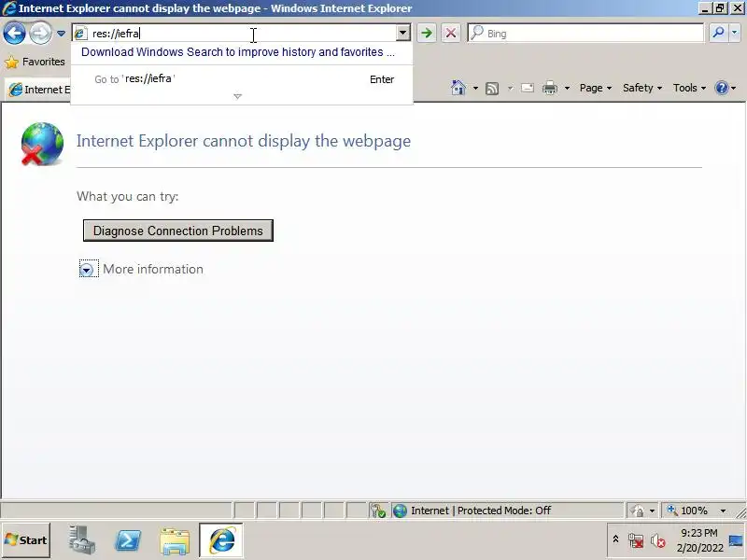Click the Internet Explorer title bar logo
Screen dimensions: 747x560
[9, 8]
